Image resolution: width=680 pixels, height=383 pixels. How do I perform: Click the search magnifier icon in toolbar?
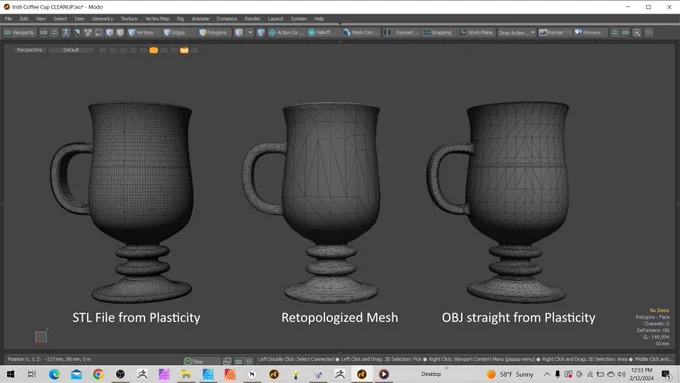tap(637, 33)
